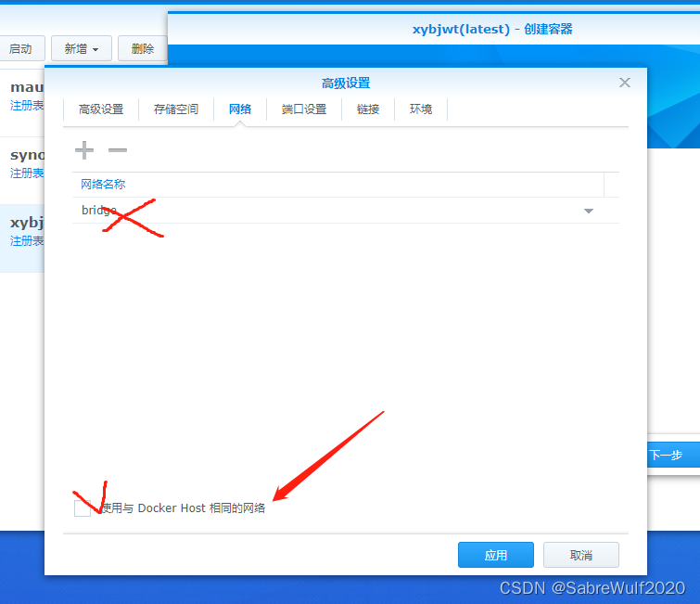This screenshot has height=604, width=700.
Task: Select the xybj image entry in background list
Action: point(22,238)
